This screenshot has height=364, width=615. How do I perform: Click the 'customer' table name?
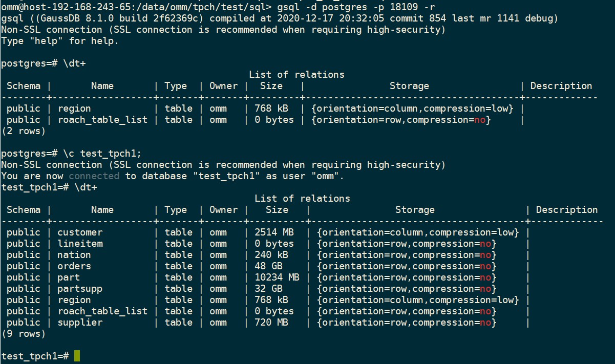click(x=80, y=232)
